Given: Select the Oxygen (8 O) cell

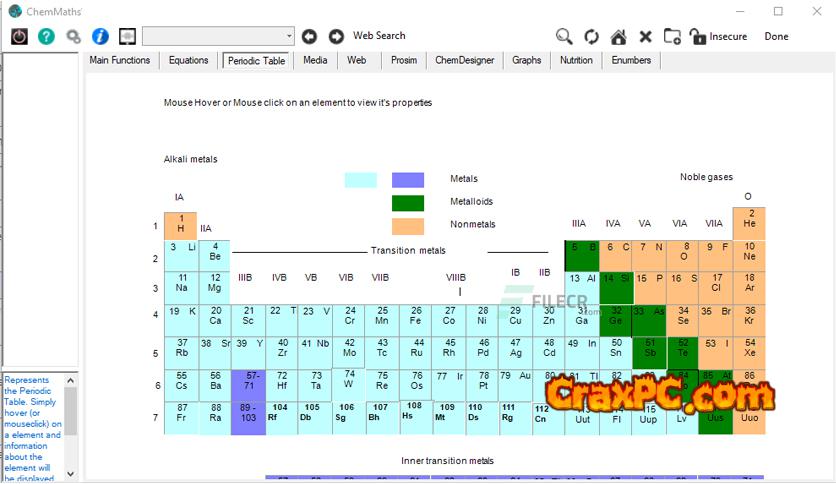Looking at the screenshot, I should pos(683,256).
